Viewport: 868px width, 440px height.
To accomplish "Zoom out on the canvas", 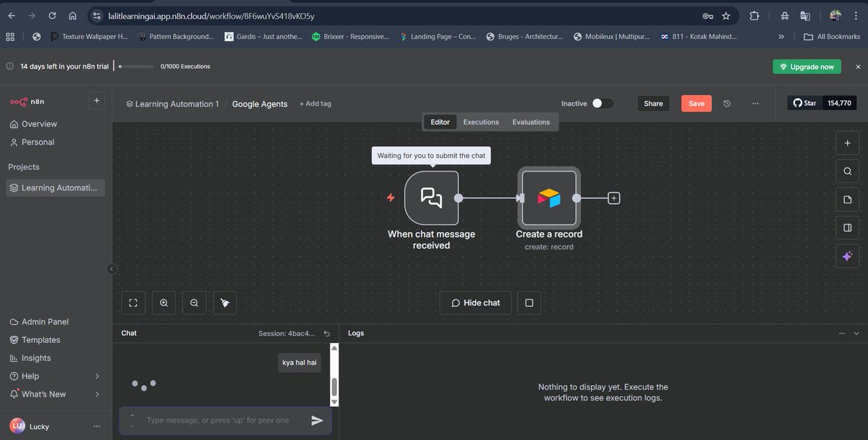I will [x=194, y=303].
